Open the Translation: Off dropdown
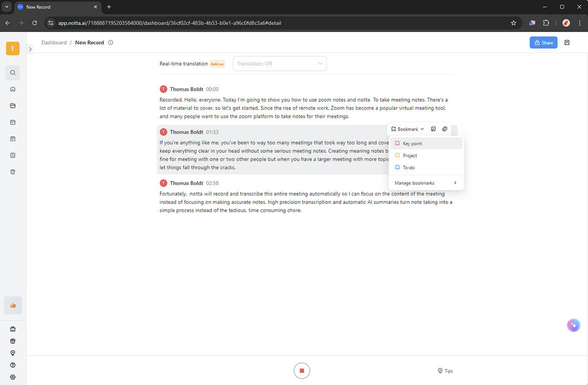 (x=279, y=64)
